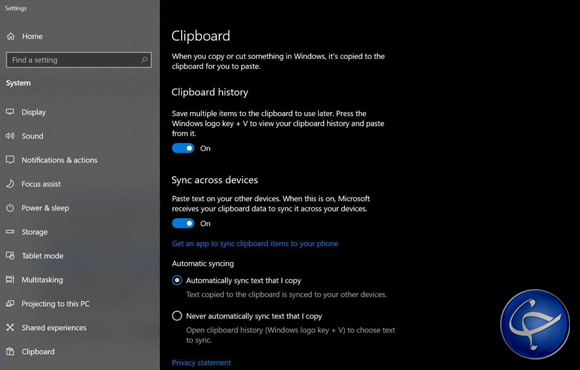Open Power & sleep settings
580x370 pixels.
45,208
